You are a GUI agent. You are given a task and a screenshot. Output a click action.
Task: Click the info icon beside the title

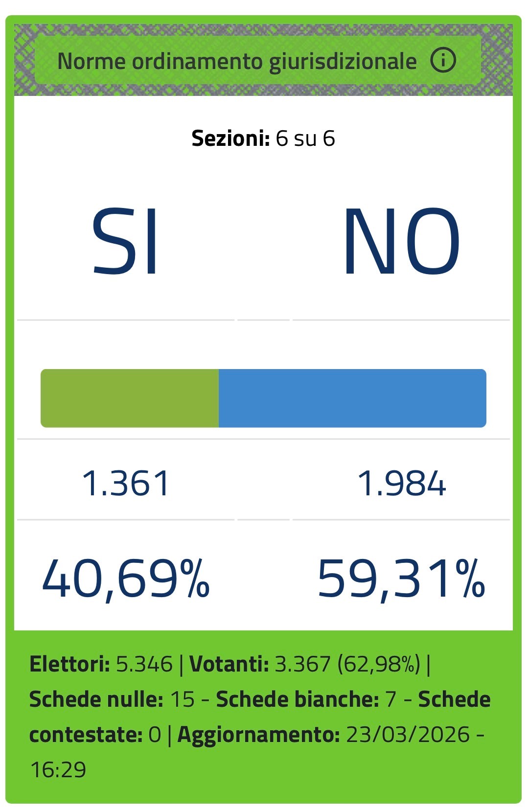point(443,61)
